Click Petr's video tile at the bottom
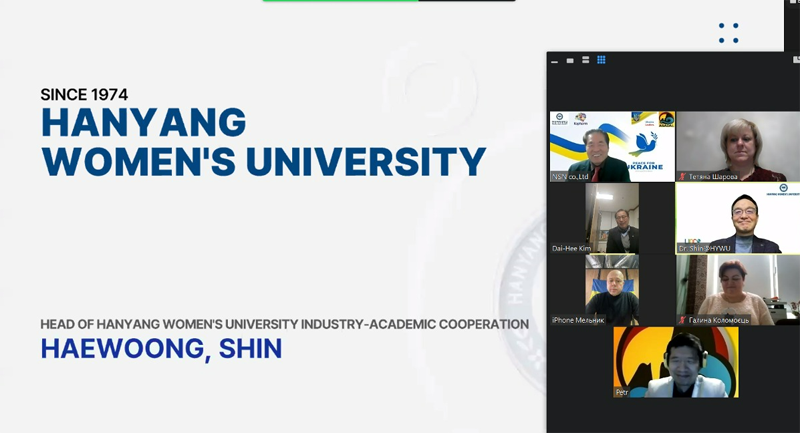 (675, 361)
